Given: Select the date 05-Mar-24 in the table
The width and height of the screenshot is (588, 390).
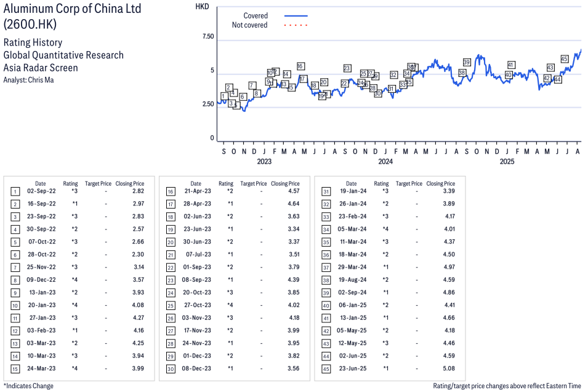Looking at the screenshot, I should pos(352,229).
